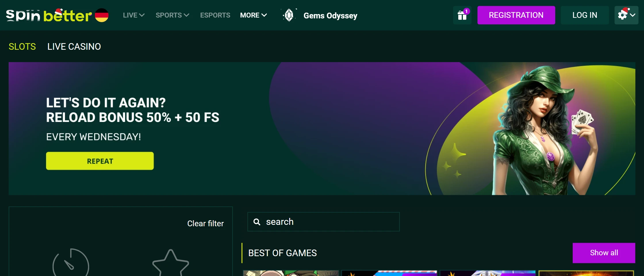Select the star favorites icon
This screenshot has width=644, height=276.
point(170,263)
